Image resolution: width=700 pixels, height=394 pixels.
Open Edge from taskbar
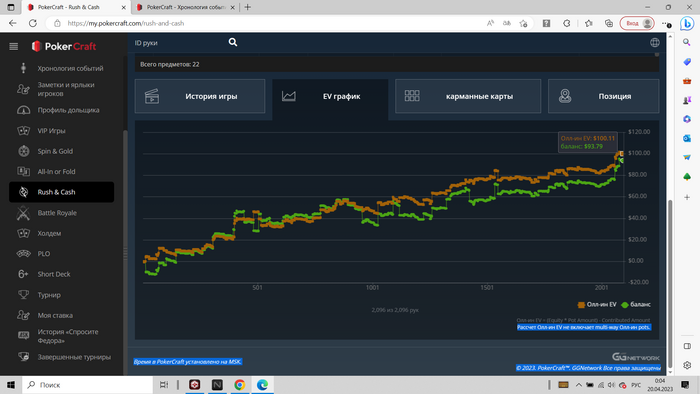[x=262, y=385]
